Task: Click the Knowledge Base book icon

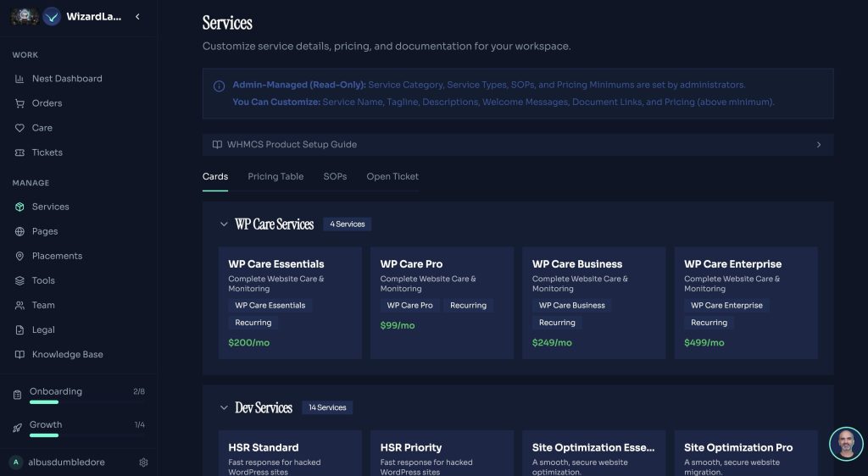Action: [x=19, y=354]
